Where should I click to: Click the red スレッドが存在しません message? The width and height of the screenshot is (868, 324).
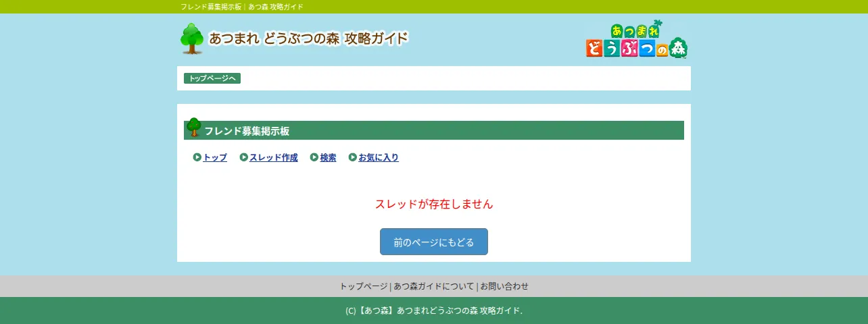[x=434, y=204]
